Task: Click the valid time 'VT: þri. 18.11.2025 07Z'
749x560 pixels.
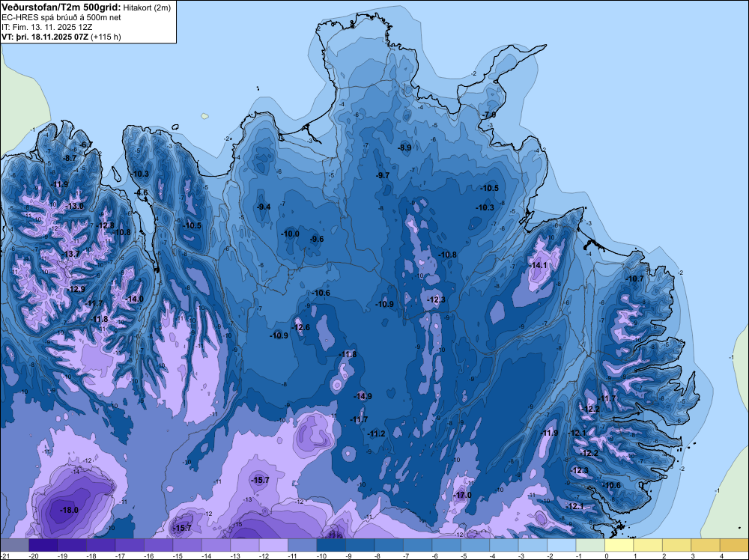Action: point(45,37)
